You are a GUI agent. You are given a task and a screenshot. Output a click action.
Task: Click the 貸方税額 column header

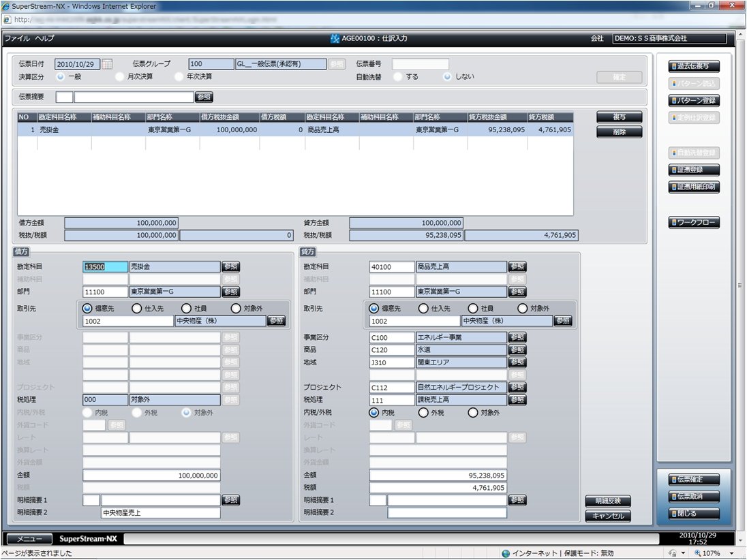[550, 117]
